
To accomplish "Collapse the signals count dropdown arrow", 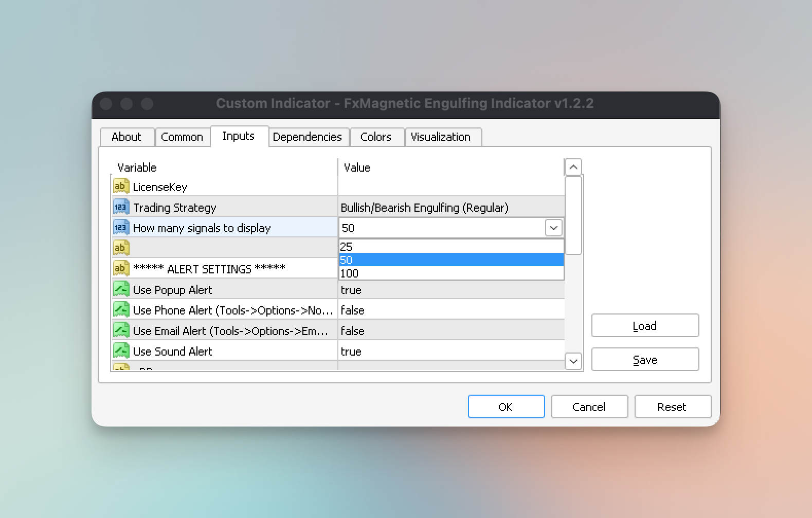I will [x=554, y=228].
